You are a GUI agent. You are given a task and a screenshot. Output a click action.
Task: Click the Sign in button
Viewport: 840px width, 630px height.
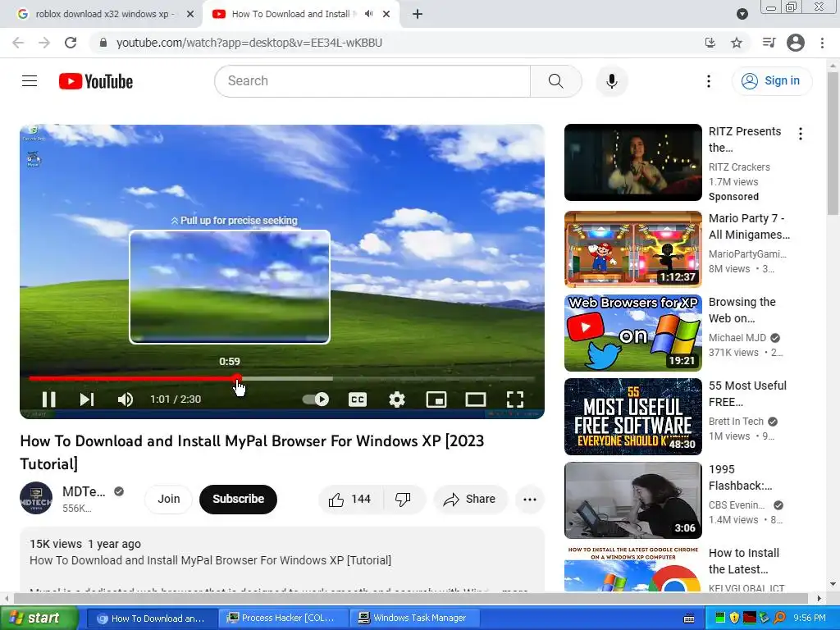pyautogui.click(x=771, y=81)
